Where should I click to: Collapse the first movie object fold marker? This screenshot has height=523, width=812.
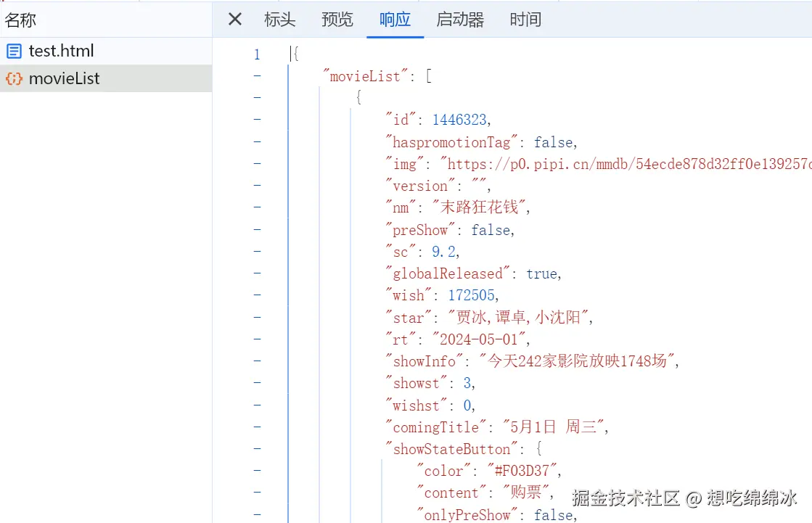pos(257,96)
